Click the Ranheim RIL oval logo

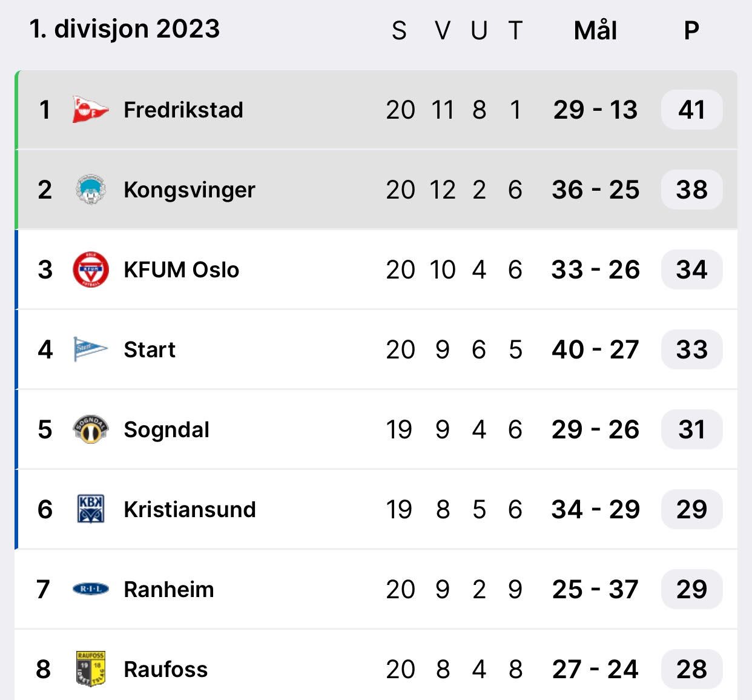90,589
